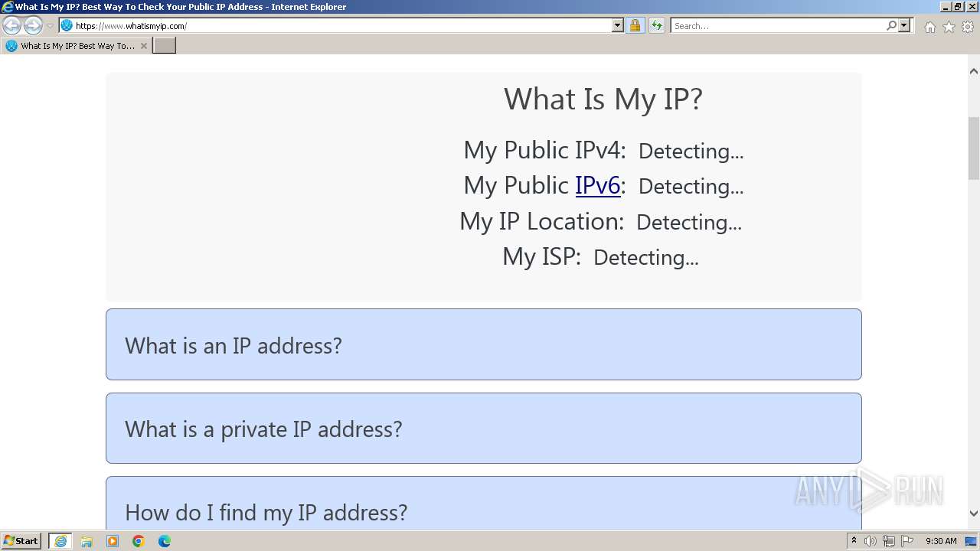Click the 'My Public IPv4:' label
Screen dimensions: 980x551
coord(544,150)
